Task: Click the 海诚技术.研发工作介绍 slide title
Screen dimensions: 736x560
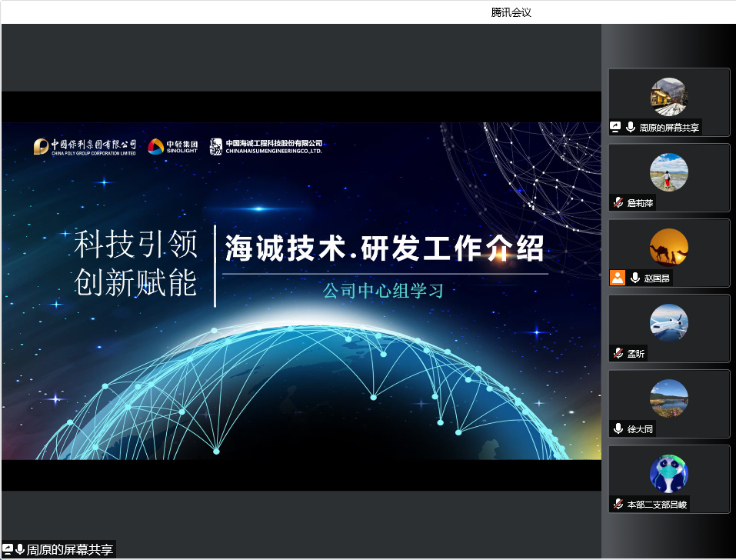Action: (385, 249)
